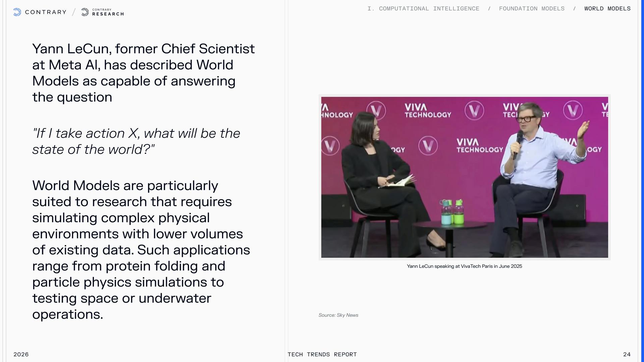Click the Contrary Research logo icon
This screenshot has height=362, width=644.
(85, 12)
